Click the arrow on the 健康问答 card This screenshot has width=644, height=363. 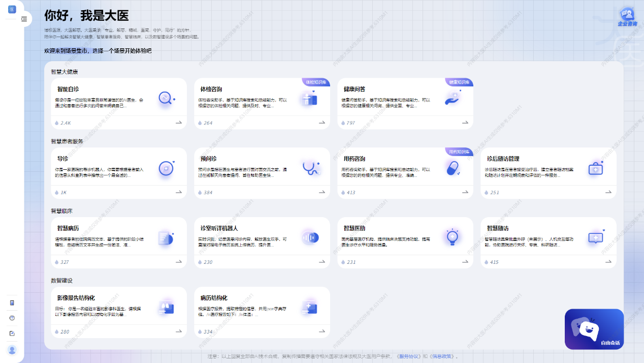tap(465, 123)
